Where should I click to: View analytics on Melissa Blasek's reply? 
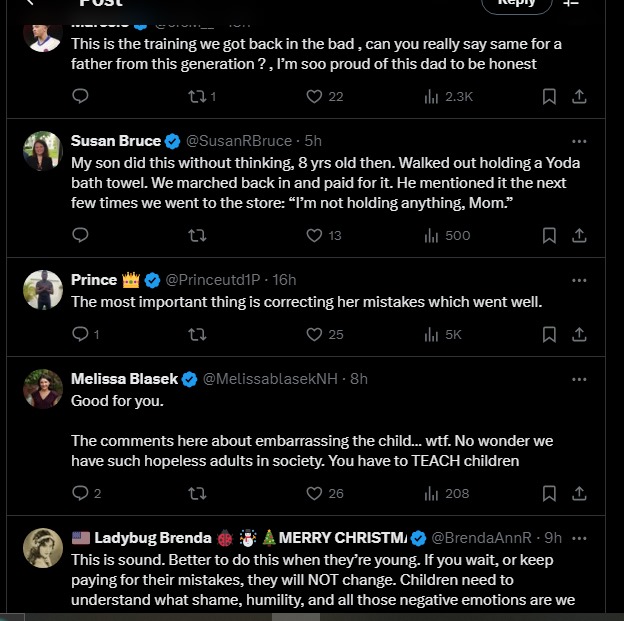tap(432, 493)
